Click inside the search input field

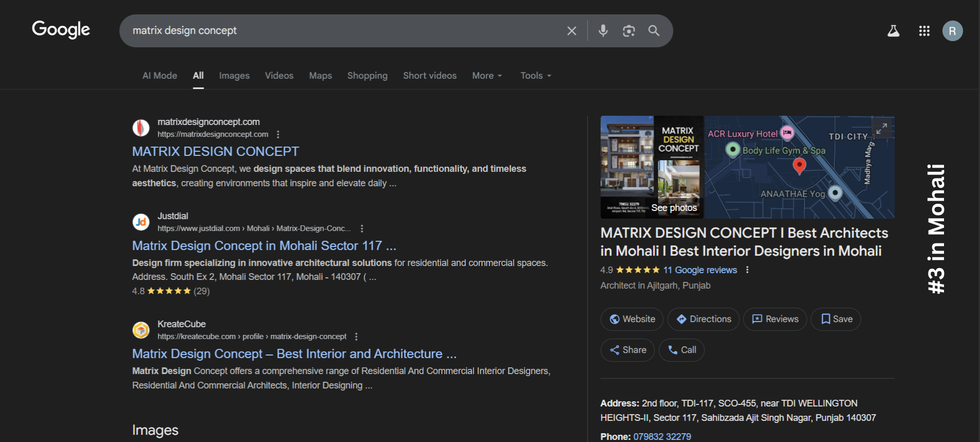click(339, 31)
